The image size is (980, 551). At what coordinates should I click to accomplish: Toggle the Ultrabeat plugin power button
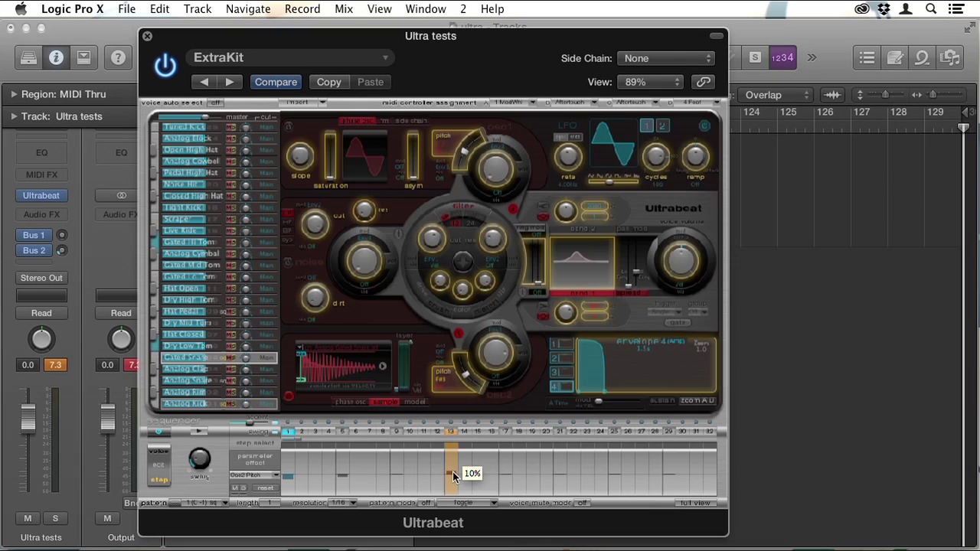pyautogui.click(x=165, y=66)
